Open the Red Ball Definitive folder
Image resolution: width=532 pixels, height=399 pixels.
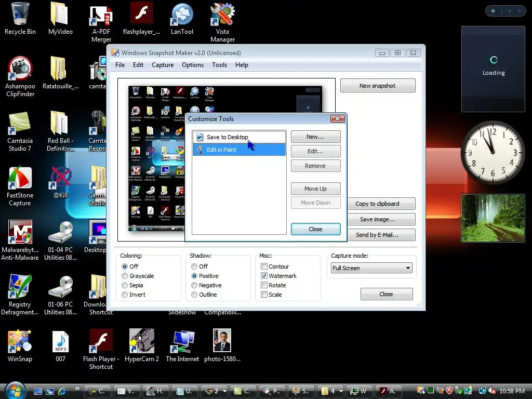pyautogui.click(x=60, y=131)
